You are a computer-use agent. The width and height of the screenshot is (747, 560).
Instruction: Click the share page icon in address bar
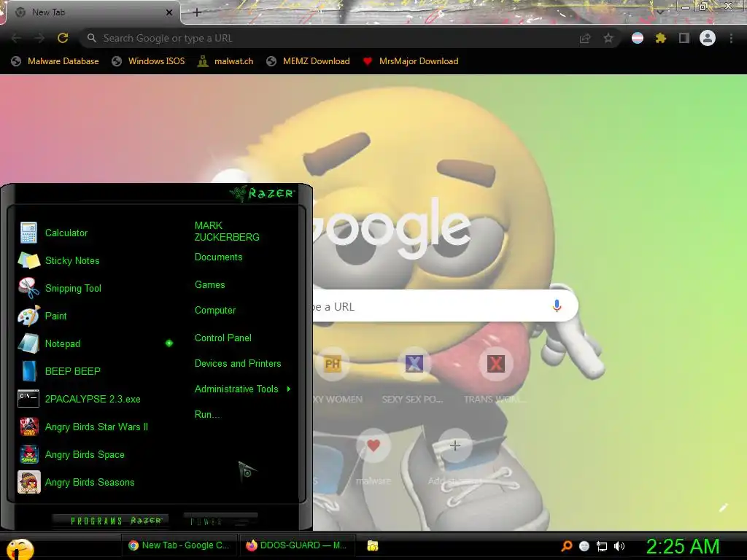585,38
